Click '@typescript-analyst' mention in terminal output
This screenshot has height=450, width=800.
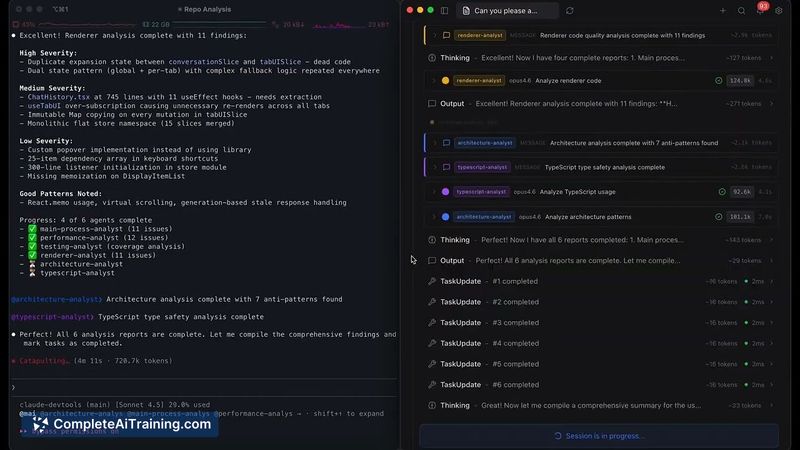[53, 317]
